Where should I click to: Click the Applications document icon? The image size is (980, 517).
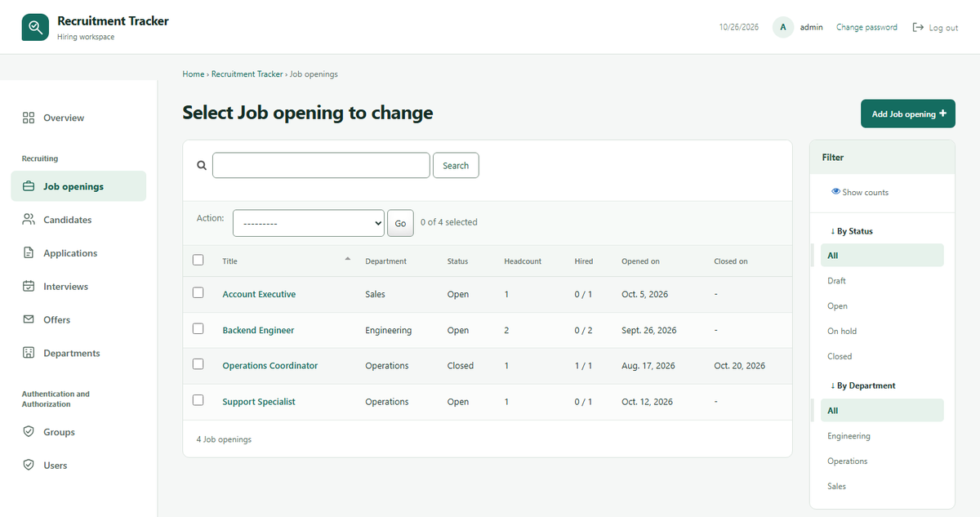[29, 253]
